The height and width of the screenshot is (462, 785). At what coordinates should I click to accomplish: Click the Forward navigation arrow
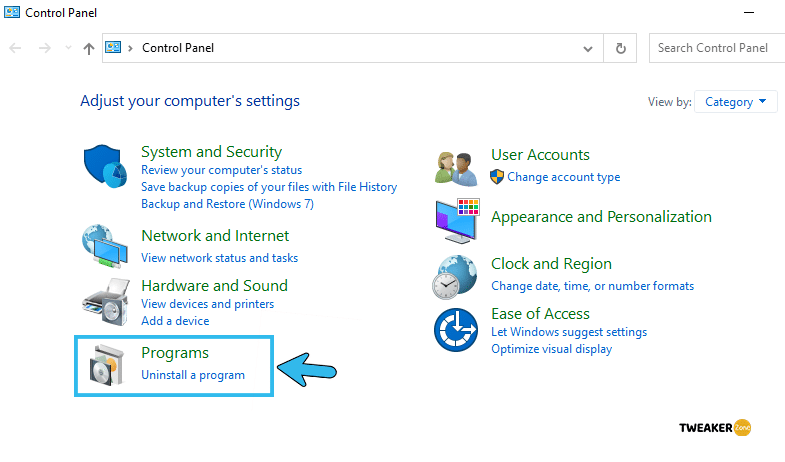point(45,48)
